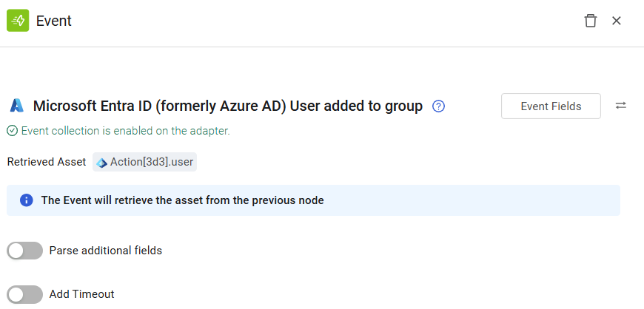Click the 'Parse additional fields' label
This screenshot has height=309, width=644.
106,251
